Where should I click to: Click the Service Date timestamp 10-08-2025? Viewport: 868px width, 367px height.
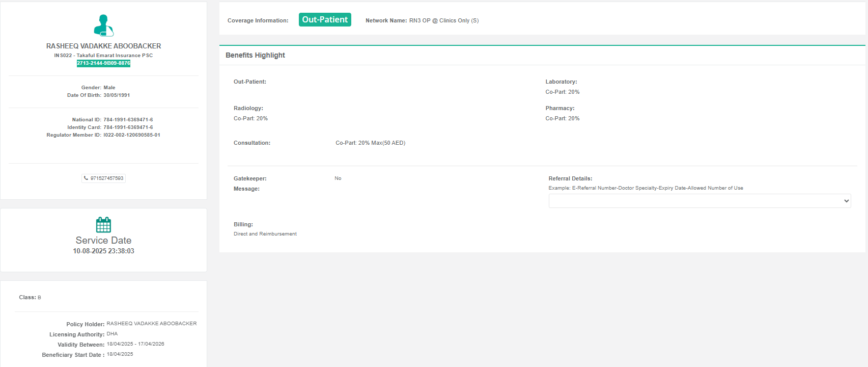coord(103,251)
